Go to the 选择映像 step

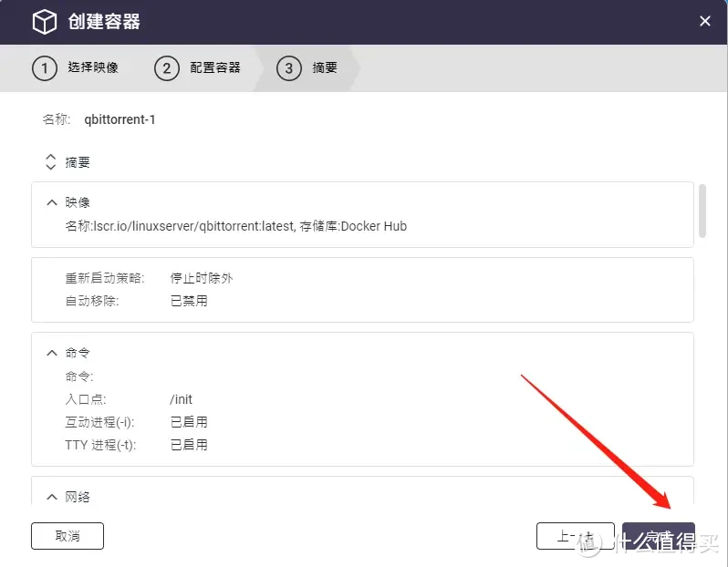(92, 68)
